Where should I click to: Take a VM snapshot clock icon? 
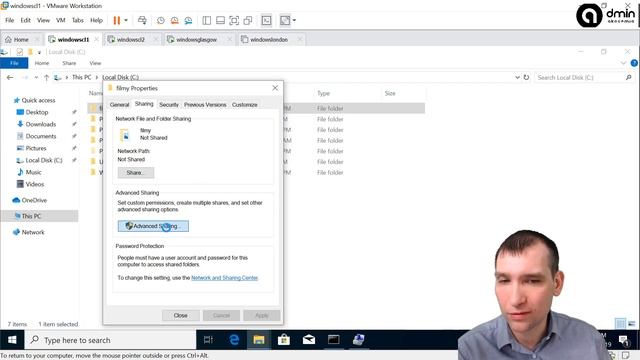[161, 20]
